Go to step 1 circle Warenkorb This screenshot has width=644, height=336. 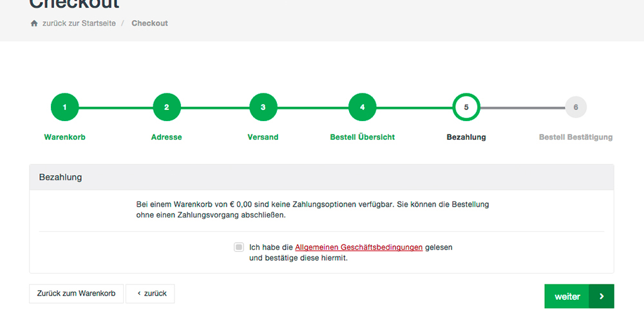pyautogui.click(x=65, y=107)
